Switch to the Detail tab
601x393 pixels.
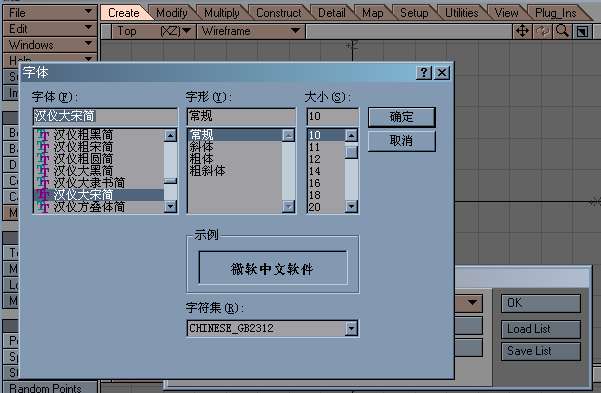pos(332,13)
